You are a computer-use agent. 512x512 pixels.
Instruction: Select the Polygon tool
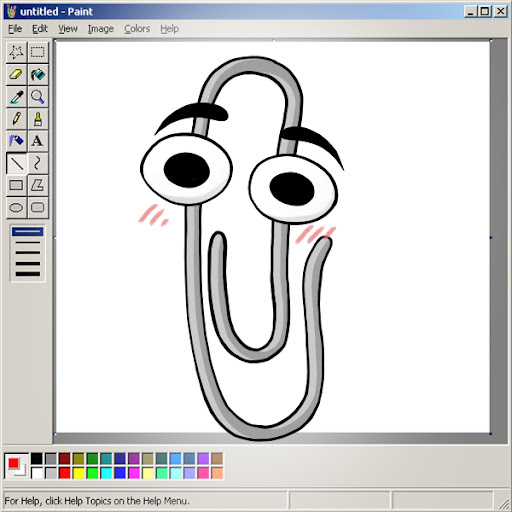point(38,185)
